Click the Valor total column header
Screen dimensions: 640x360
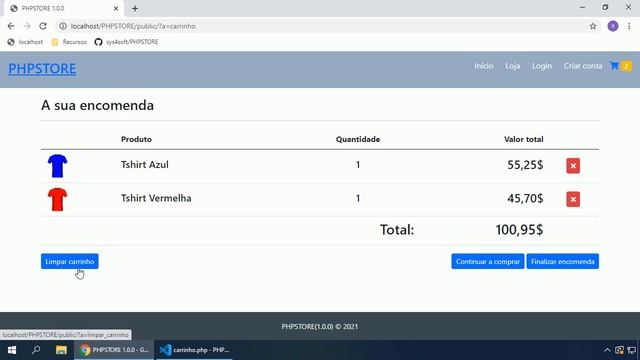coord(523,139)
